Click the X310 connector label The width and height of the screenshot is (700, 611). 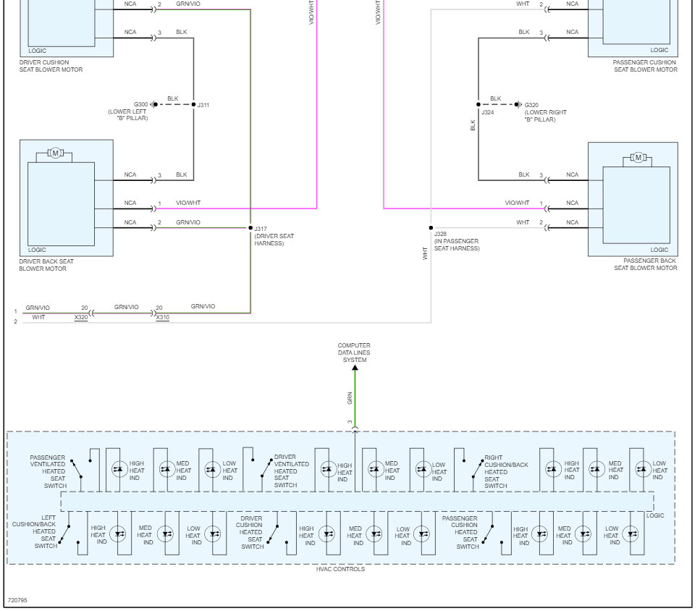(x=162, y=317)
